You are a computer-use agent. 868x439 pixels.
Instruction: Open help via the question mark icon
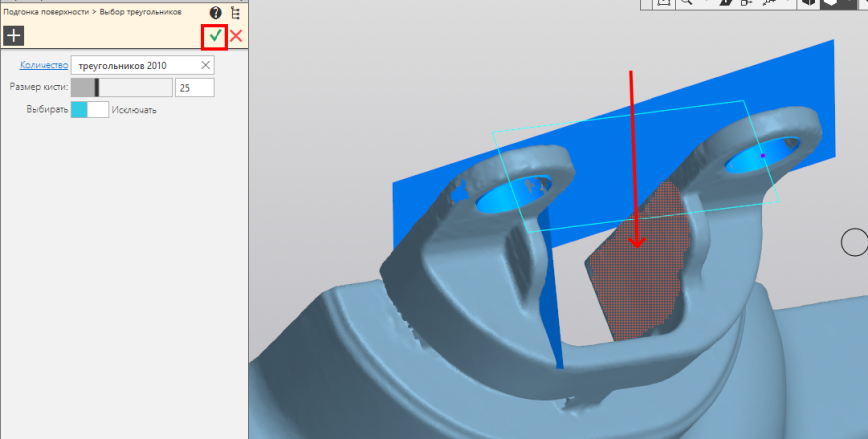pos(216,13)
